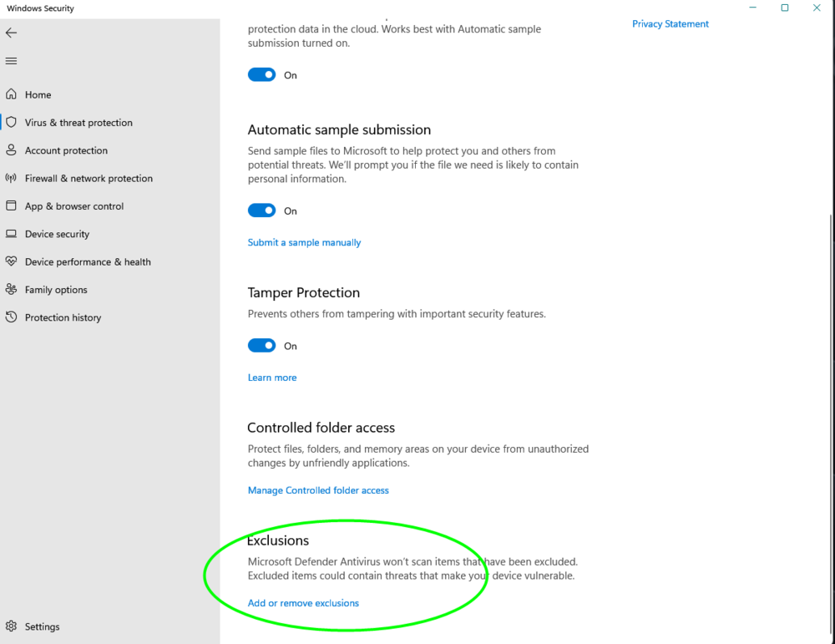Disable Automatic sample submission toggle

261,210
